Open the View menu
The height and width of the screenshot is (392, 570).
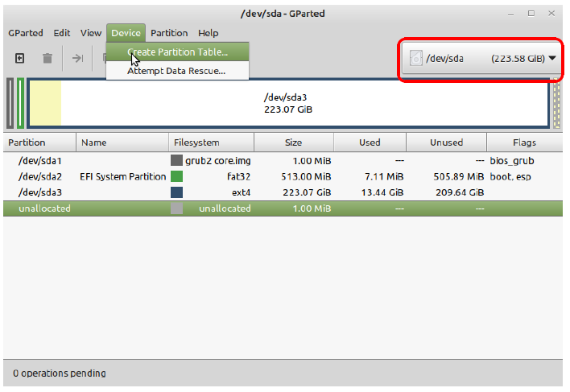click(x=91, y=33)
